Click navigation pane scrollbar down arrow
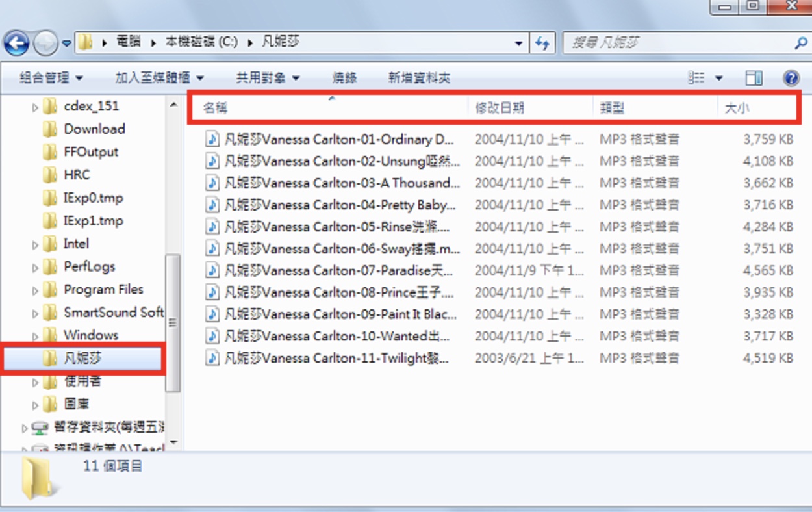Viewport: 812px width, 512px height. click(x=173, y=442)
